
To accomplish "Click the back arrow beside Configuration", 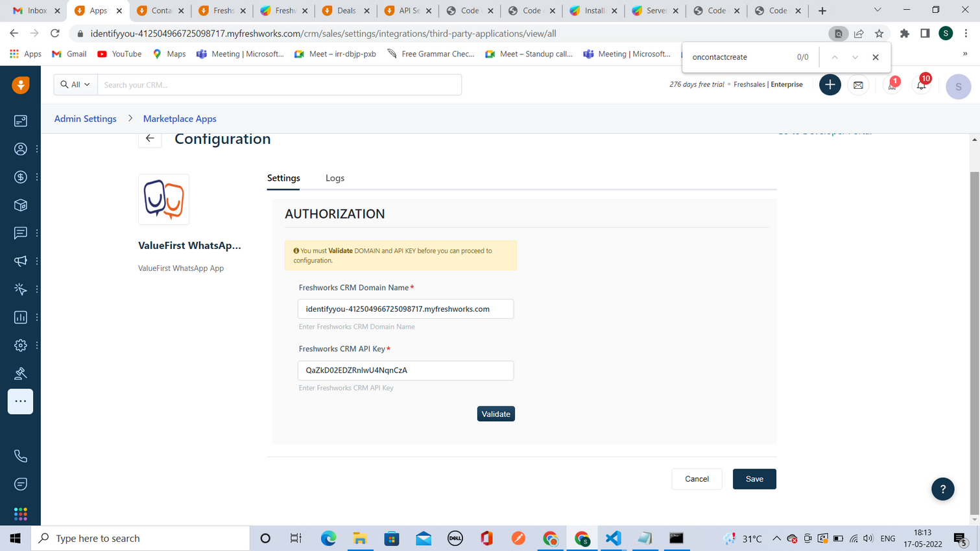I will coord(150,138).
